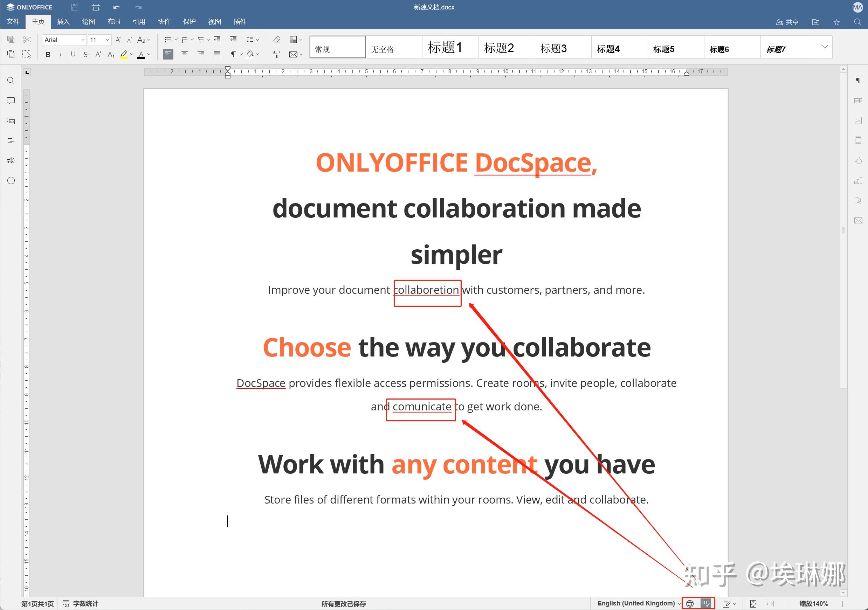Toggle Bold formatting
Viewport: 868px width, 610px height.
48,54
